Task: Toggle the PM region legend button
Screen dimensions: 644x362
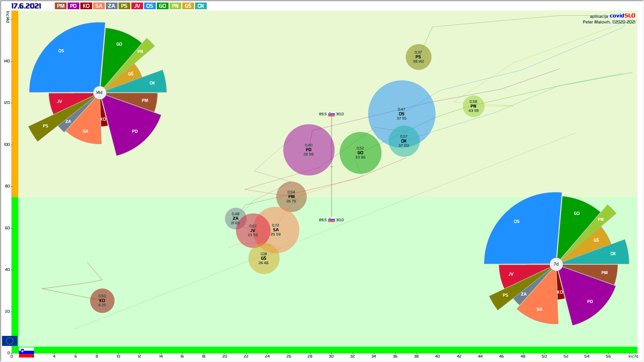Action: [60, 6]
